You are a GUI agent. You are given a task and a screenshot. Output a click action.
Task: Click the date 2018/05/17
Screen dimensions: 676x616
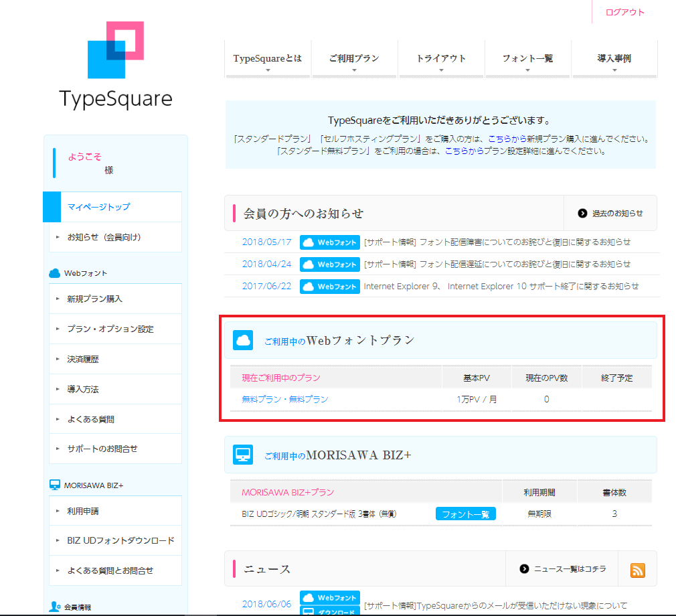(x=266, y=242)
